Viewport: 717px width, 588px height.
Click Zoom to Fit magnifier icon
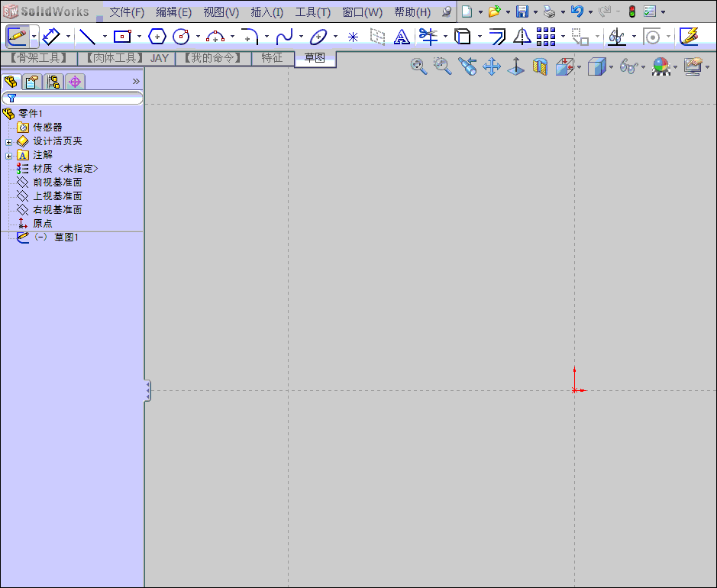418,66
